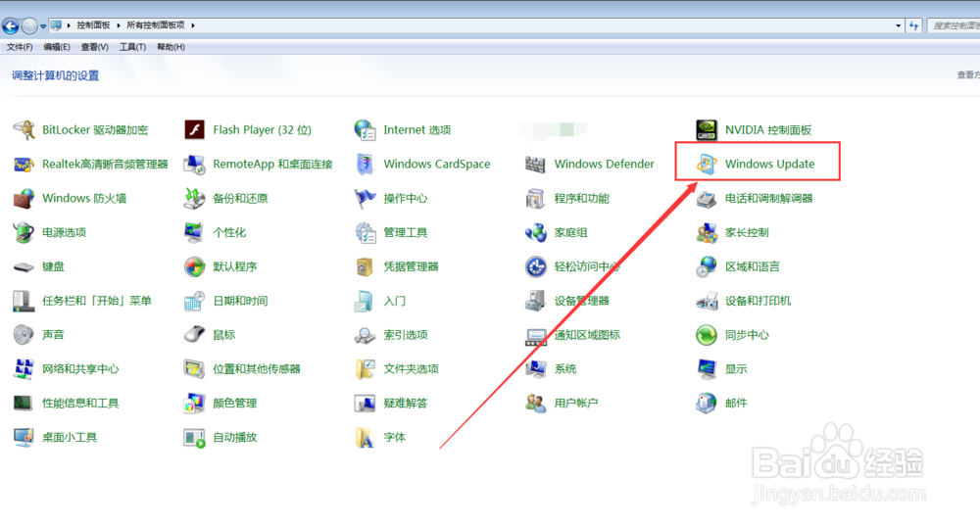Open the 日期和时间 link
Screen dimensions: 980x527
pyautogui.click(x=240, y=301)
